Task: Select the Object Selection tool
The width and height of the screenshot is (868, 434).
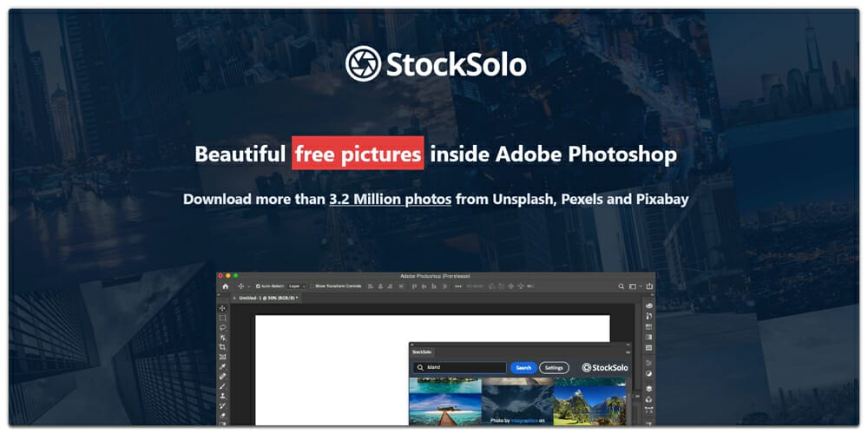Action: tap(222, 338)
